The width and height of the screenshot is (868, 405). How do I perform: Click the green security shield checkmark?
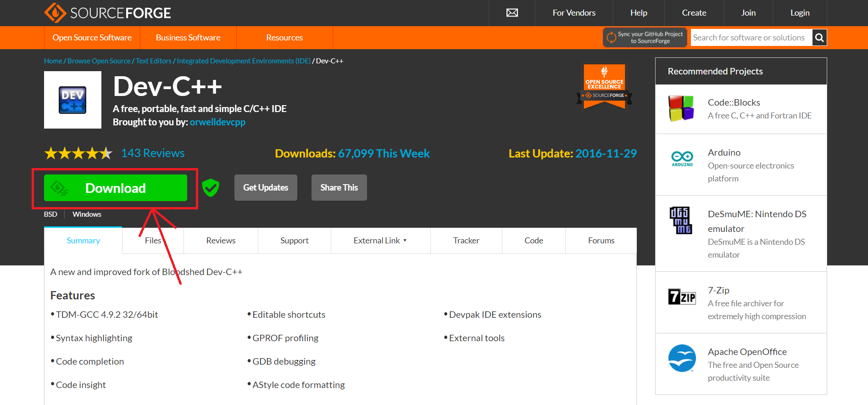click(211, 188)
